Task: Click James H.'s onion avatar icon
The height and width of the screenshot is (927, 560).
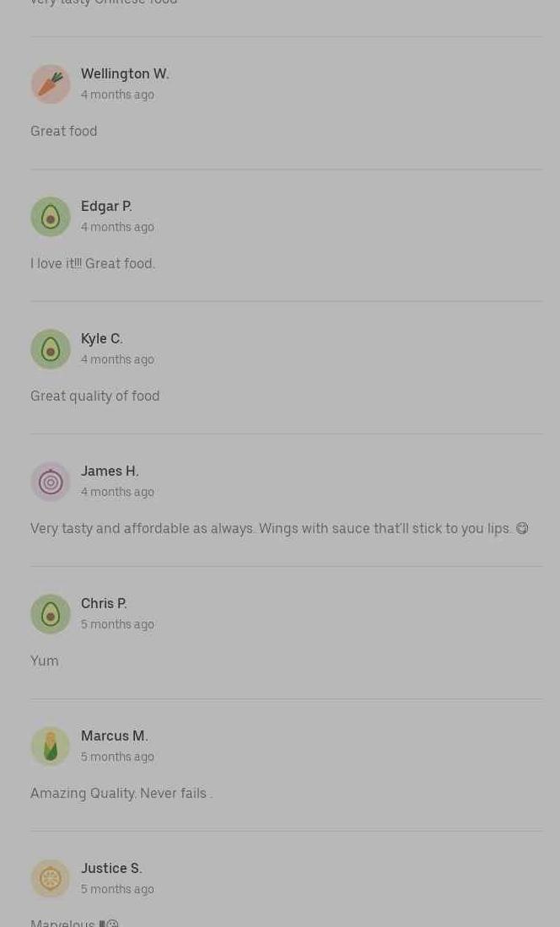Action: click(51, 482)
